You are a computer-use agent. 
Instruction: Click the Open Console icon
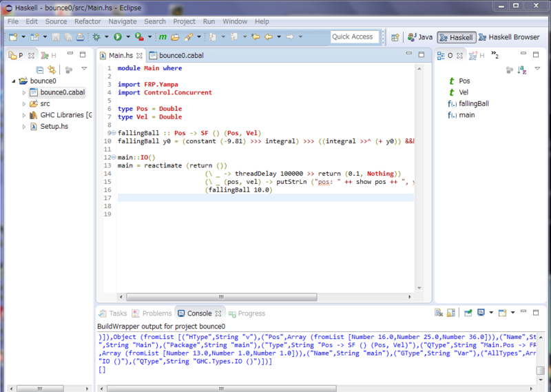(x=503, y=313)
